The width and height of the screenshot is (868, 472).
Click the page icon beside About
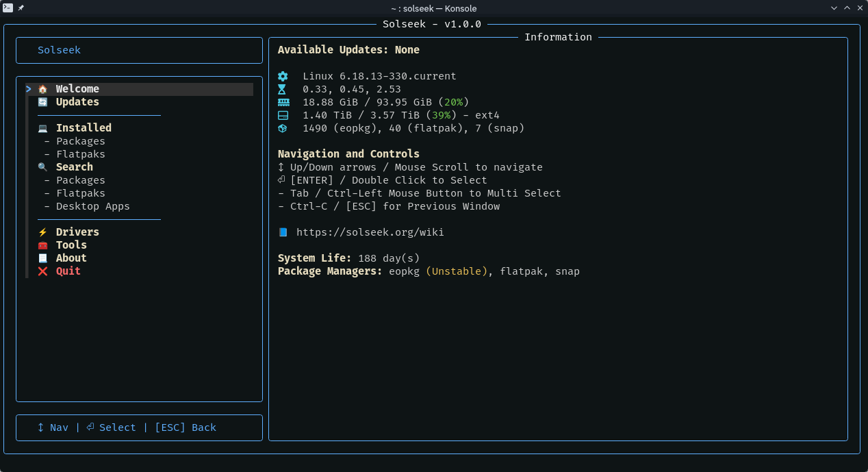click(42, 258)
